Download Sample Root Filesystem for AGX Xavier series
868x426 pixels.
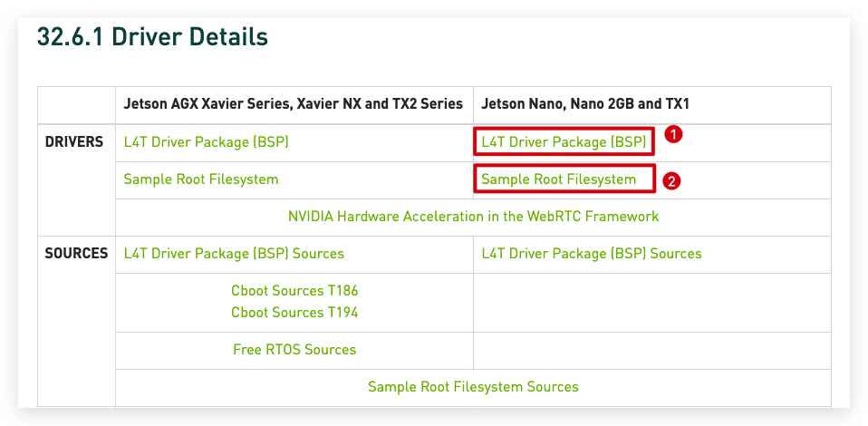[201, 179]
